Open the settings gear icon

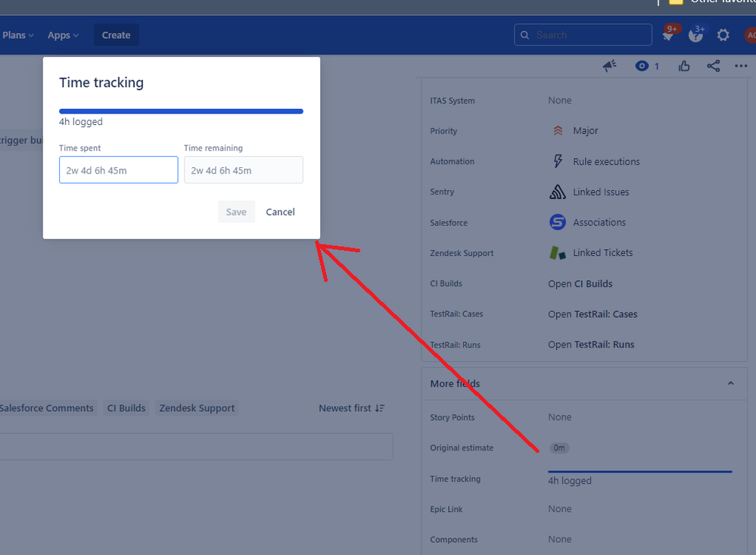pyautogui.click(x=723, y=36)
